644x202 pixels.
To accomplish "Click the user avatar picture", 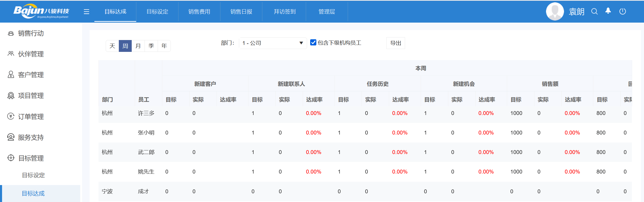I will tap(555, 12).
